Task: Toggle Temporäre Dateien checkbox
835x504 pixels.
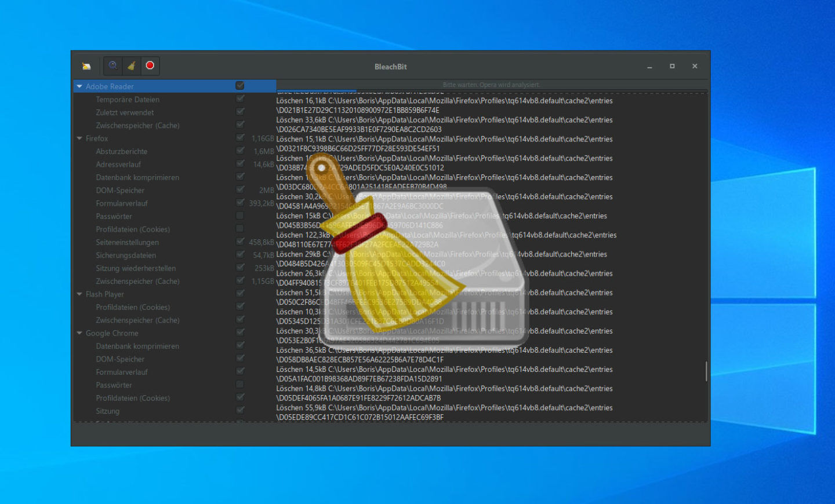Action: point(240,99)
